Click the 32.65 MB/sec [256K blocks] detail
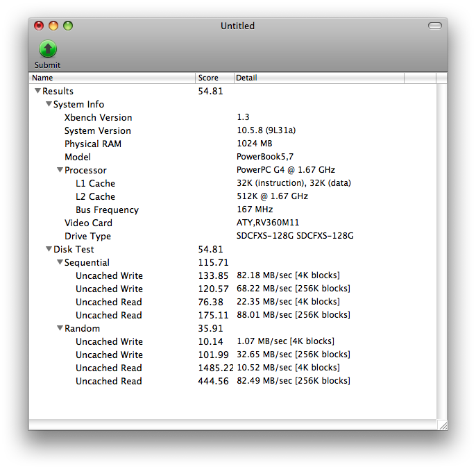476x469 pixels. pyautogui.click(x=294, y=355)
